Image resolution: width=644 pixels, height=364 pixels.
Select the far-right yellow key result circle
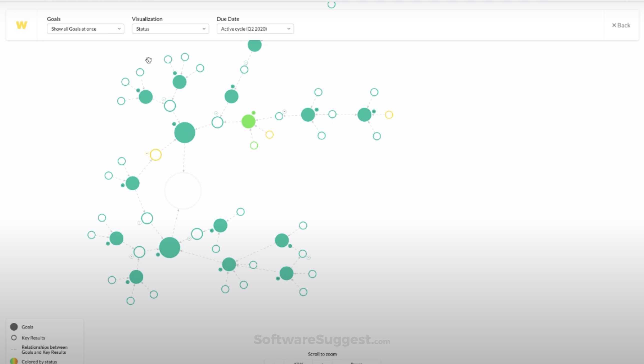389,115
